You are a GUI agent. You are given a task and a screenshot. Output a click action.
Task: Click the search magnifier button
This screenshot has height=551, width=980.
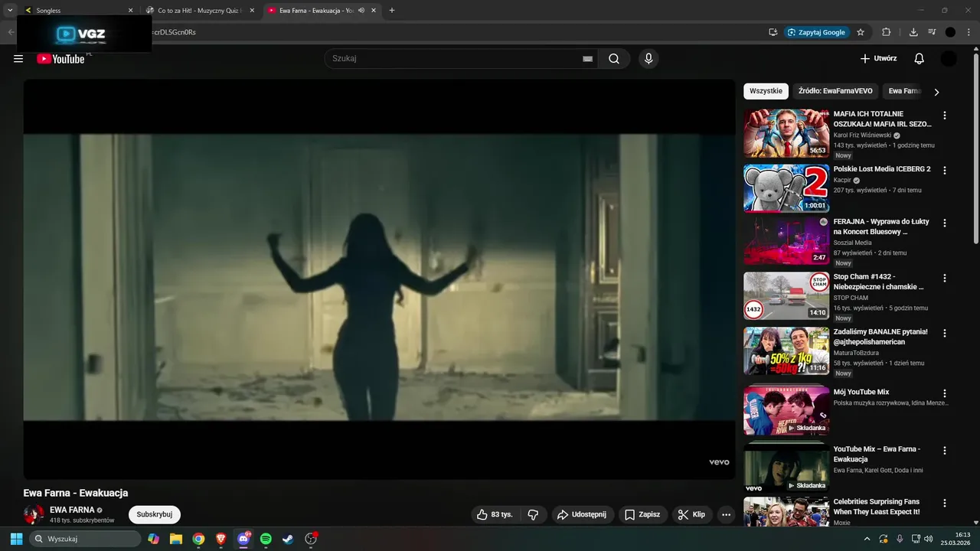[x=614, y=59]
